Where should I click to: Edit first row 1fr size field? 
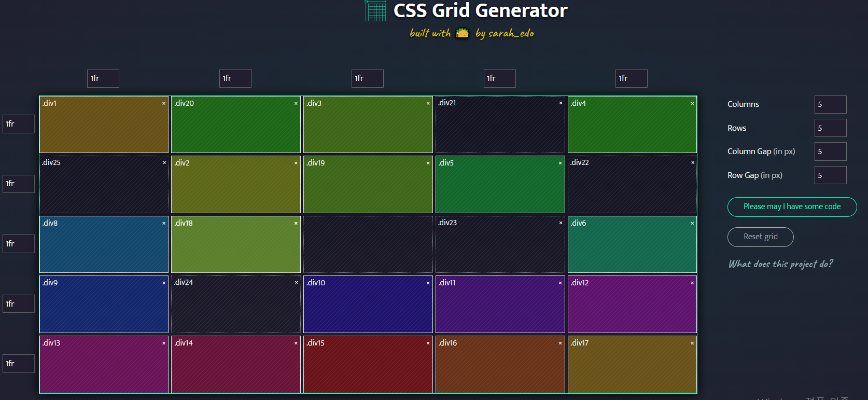tap(19, 124)
